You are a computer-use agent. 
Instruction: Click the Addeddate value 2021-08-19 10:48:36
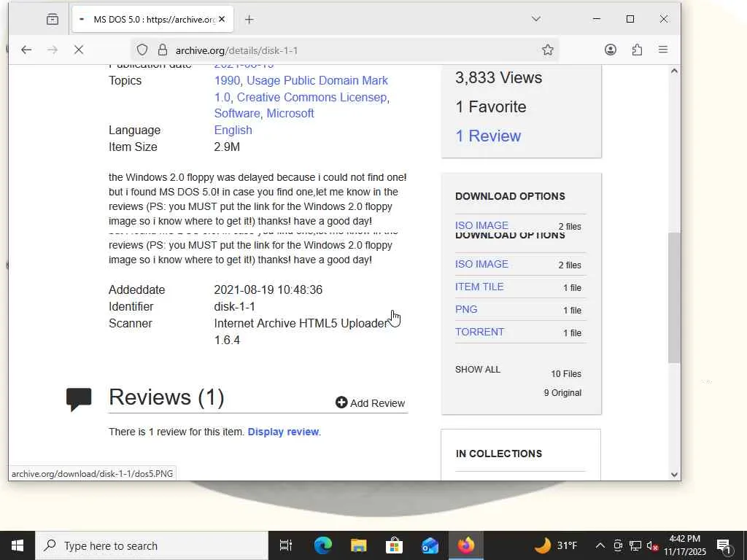tap(268, 289)
